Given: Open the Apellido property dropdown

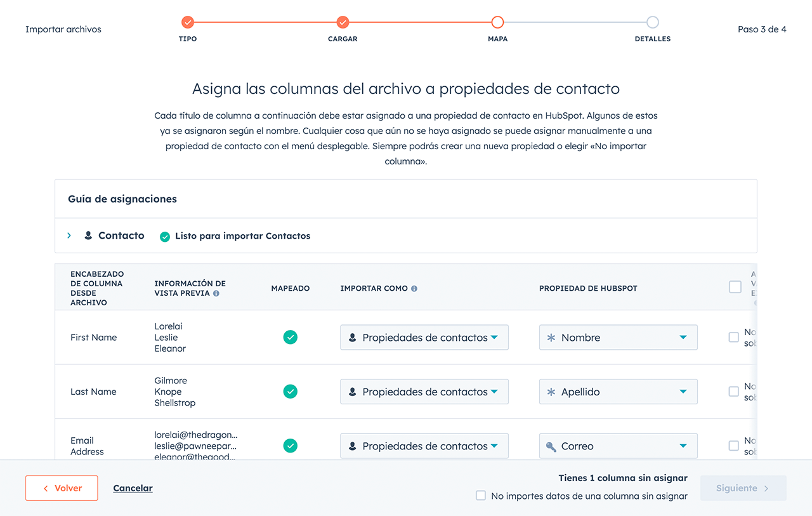Looking at the screenshot, I should 618,392.
